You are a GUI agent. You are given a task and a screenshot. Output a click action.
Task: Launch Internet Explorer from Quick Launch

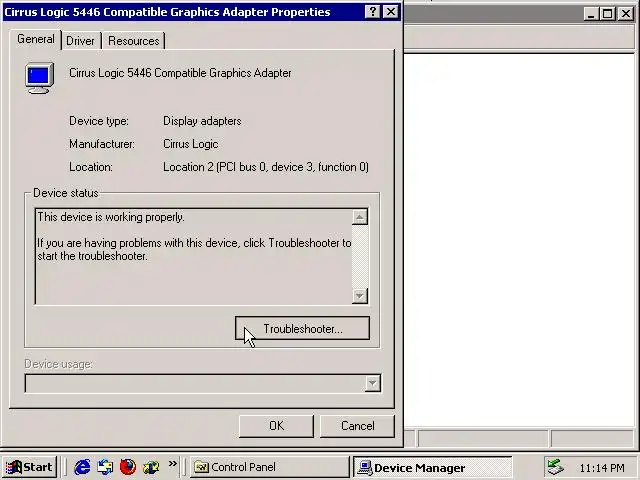[x=82, y=467]
